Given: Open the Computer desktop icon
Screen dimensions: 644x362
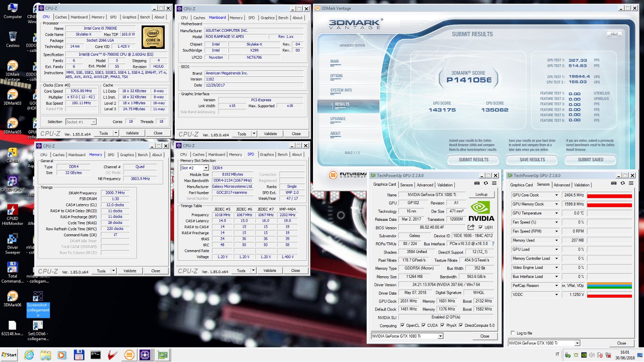Looking at the screenshot, I should 12,11.
